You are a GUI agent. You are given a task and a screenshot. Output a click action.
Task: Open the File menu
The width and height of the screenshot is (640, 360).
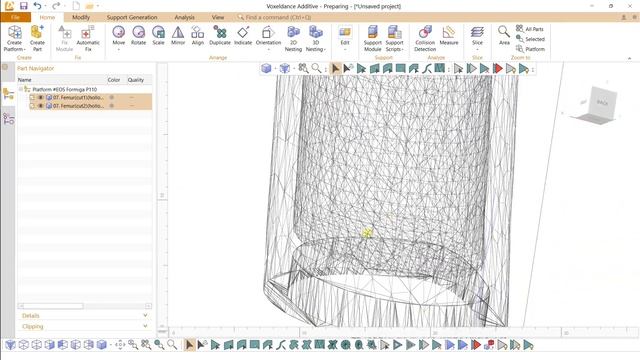coord(16,17)
